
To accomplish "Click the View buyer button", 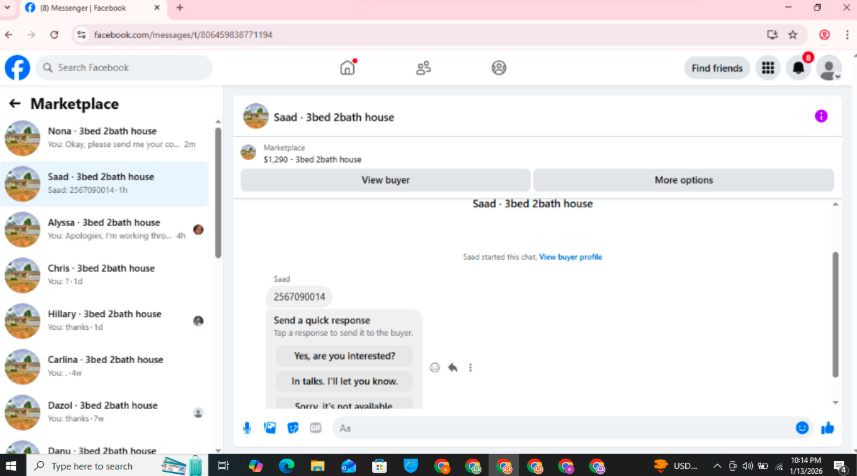I will pyautogui.click(x=385, y=180).
